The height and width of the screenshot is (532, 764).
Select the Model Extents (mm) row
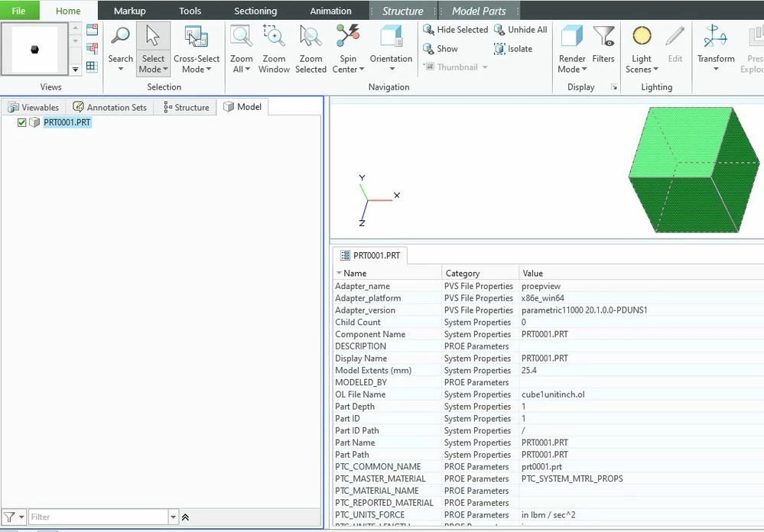point(548,370)
